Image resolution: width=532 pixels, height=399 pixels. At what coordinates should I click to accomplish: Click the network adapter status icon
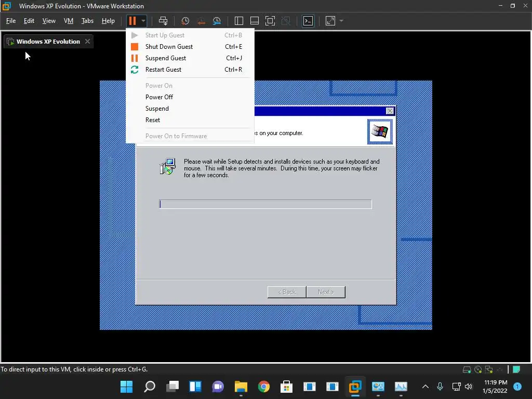pos(489,369)
